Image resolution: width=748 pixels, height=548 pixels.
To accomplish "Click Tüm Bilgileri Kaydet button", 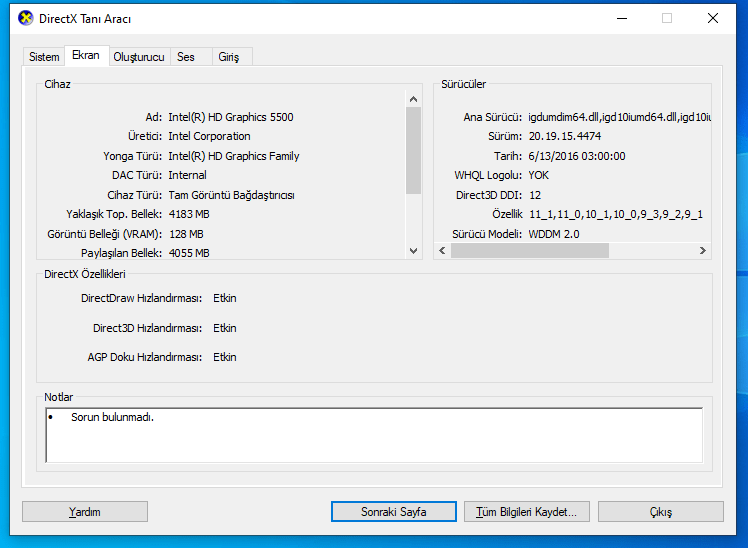I will pos(527,512).
